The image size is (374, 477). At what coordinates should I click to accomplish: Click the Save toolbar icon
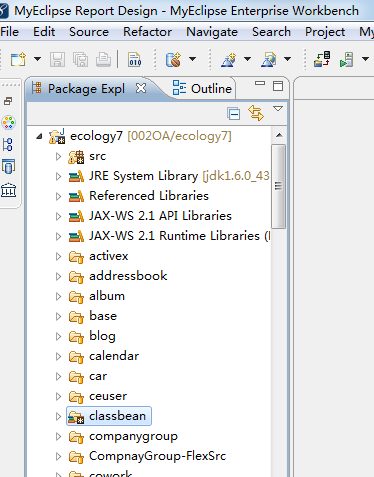coord(57,60)
